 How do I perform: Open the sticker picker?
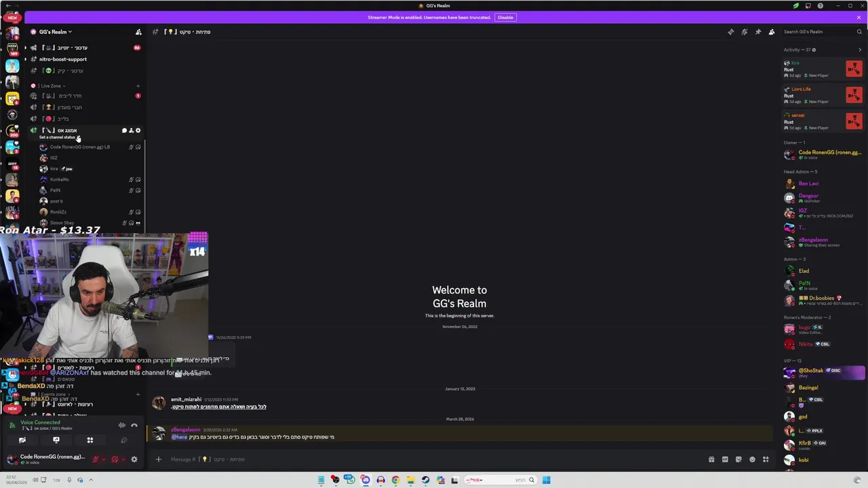click(x=738, y=460)
